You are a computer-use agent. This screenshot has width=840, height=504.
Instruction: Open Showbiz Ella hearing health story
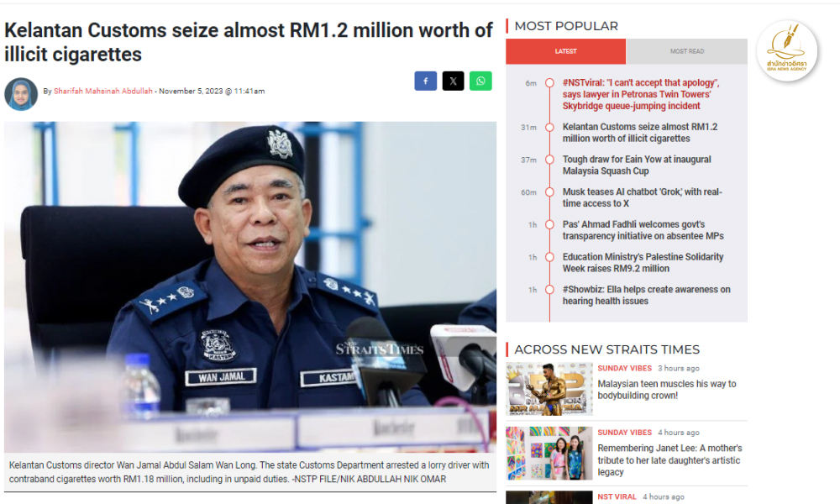click(646, 295)
